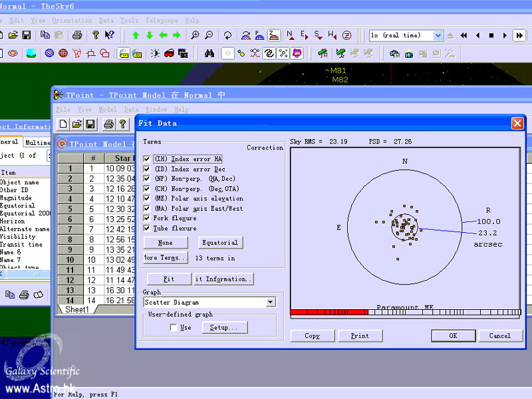Click the Zoom In magnifier icon
The image size is (532, 399).
[x=195, y=35]
